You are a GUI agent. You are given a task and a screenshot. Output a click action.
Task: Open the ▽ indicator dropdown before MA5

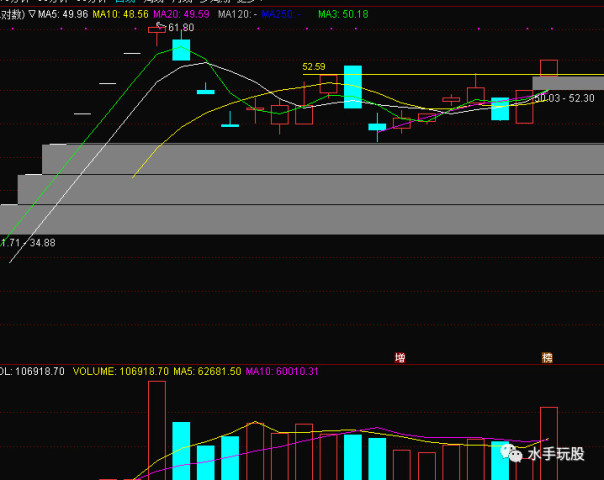pyautogui.click(x=32, y=15)
